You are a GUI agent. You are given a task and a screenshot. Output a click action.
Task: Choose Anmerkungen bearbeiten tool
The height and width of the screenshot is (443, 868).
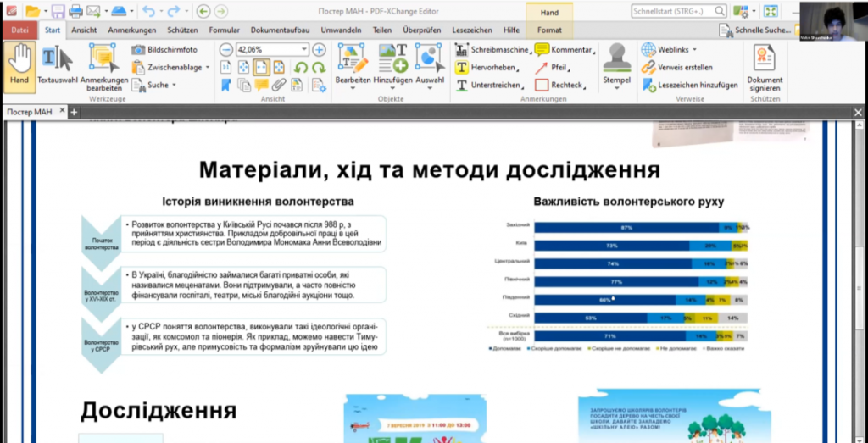coord(104,66)
